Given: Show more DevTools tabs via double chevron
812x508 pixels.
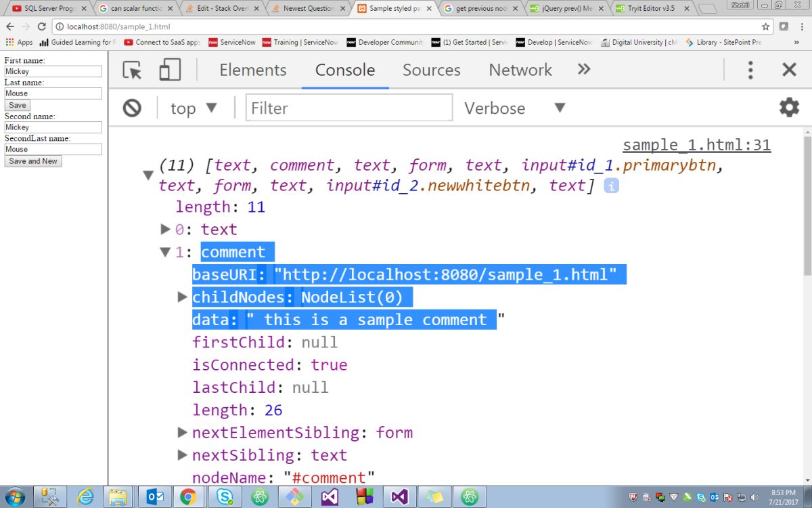Looking at the screenshot, I should (x=584, y=69).
